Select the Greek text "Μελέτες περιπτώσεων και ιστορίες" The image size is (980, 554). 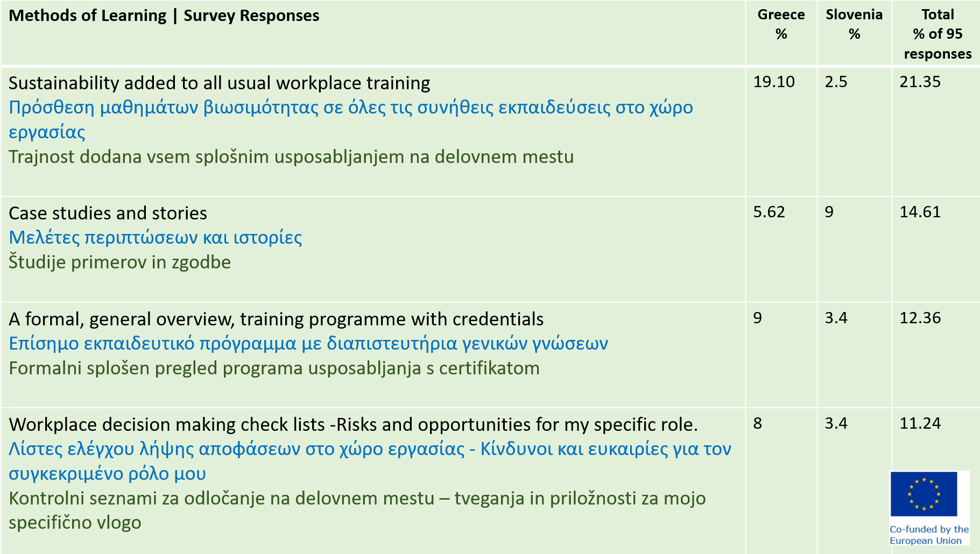coord(155,237)
